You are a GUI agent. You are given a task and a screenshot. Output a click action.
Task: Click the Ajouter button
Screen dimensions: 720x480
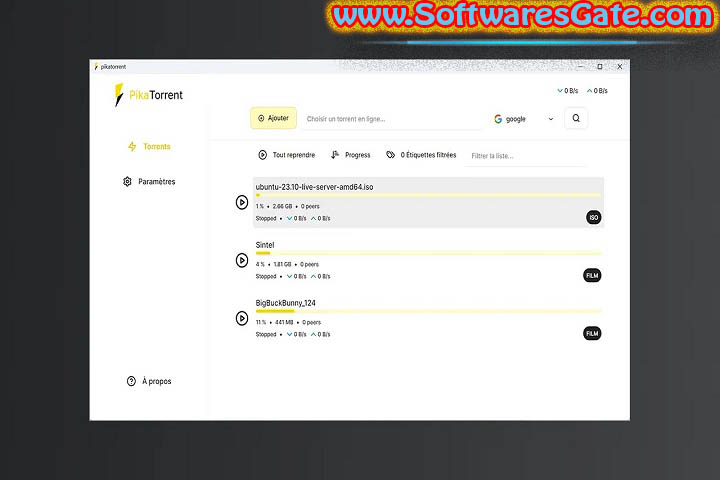tap(273, 118)
